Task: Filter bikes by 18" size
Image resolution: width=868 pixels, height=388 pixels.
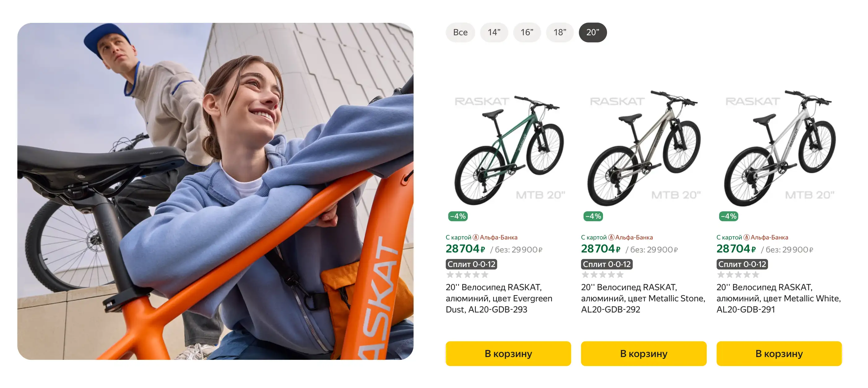Action: pyautogui.click(x=559, y=32)
